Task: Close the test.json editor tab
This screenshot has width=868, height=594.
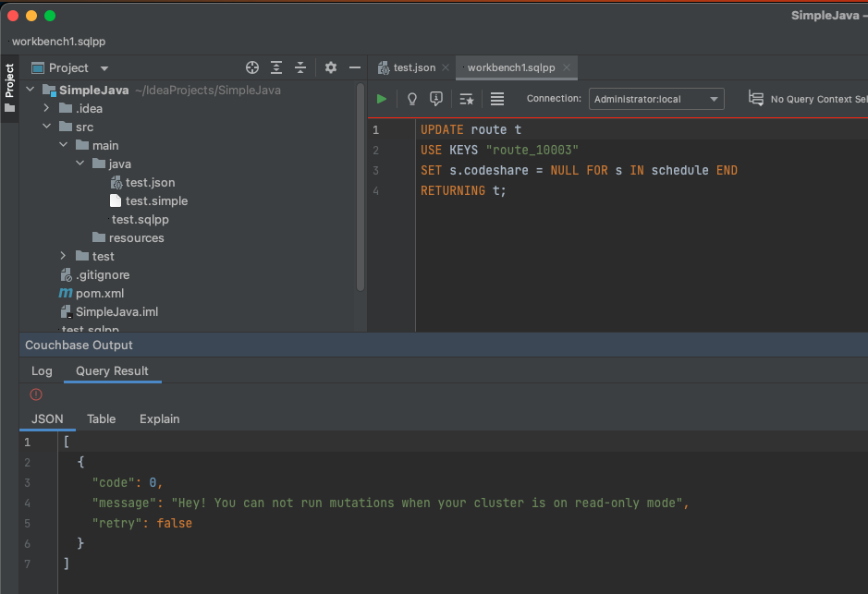Action: tap(446, 67)
